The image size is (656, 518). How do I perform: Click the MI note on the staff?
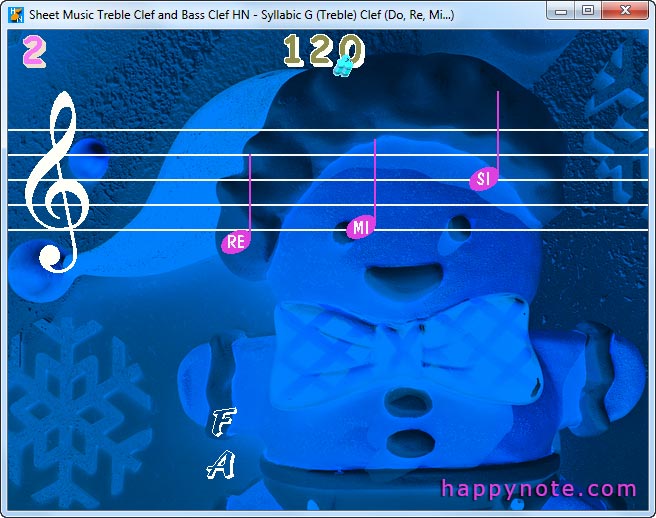pos(361,228)
